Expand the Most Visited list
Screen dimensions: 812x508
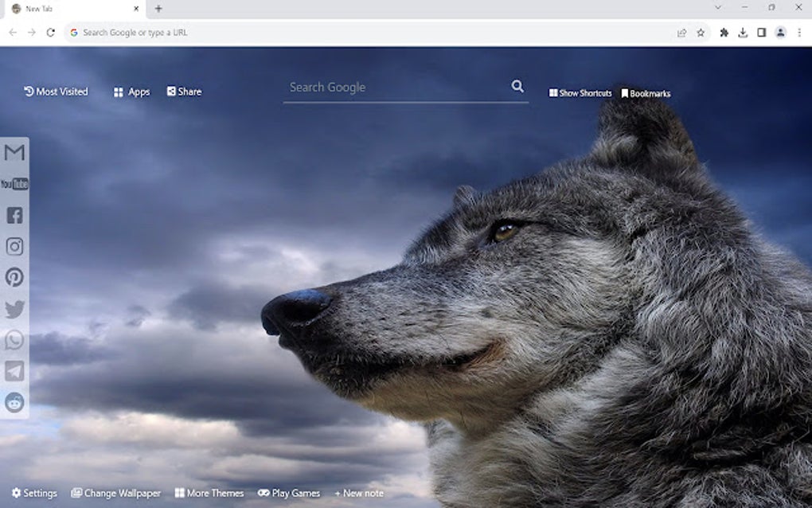54,91
